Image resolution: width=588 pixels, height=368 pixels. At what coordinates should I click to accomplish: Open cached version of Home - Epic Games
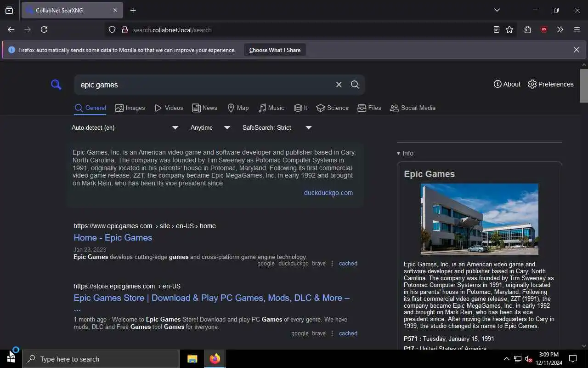348,264
